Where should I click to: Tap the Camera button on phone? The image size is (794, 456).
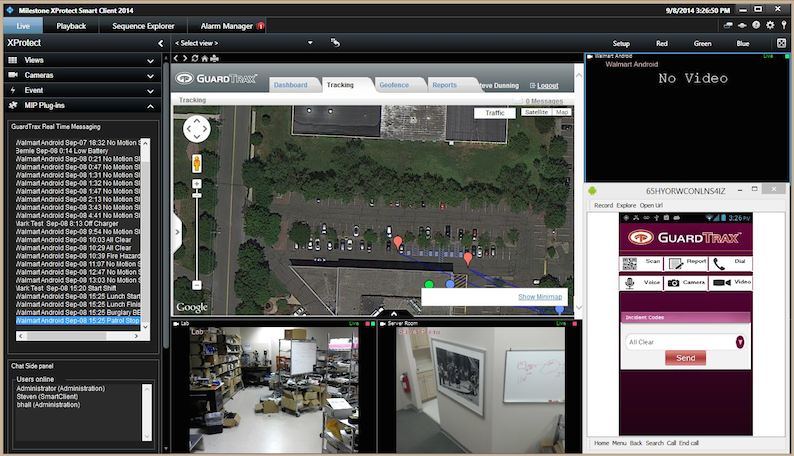click(686, 282)
